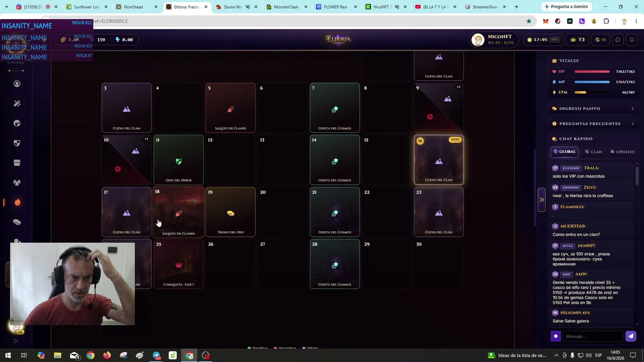Click the STM stamina bar
The height and width of the screenshot is (362, 644).
click(x=592, y=93)
